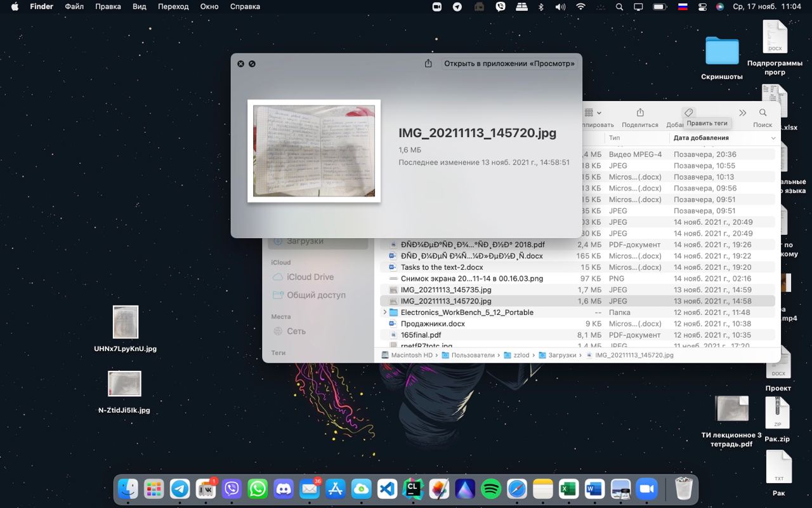
Task: Click the edit tags icon in Finder toolbar
Action: click(688, 112)
